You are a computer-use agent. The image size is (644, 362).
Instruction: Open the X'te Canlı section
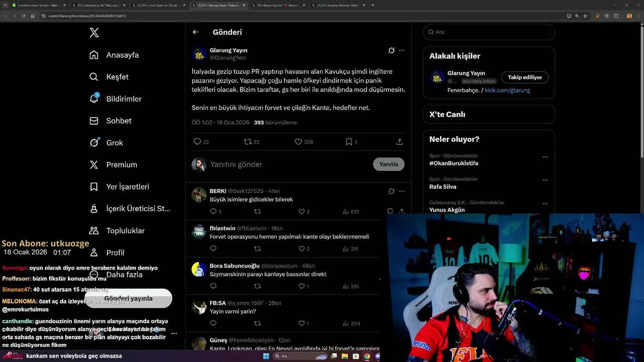489,114
